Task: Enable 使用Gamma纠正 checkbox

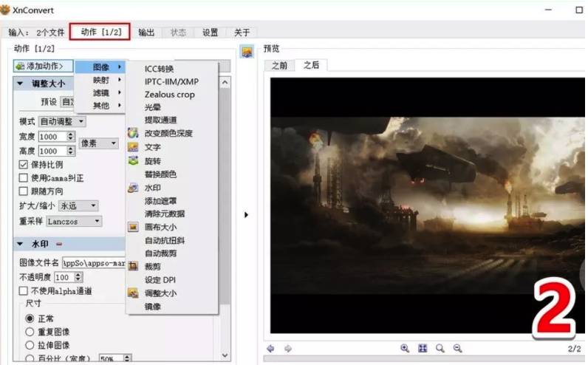Action: pos(23,178)
